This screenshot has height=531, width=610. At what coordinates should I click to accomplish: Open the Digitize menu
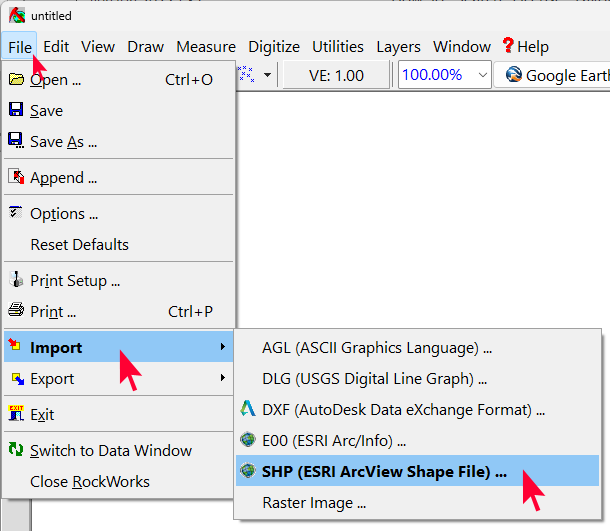click(274, 46)
